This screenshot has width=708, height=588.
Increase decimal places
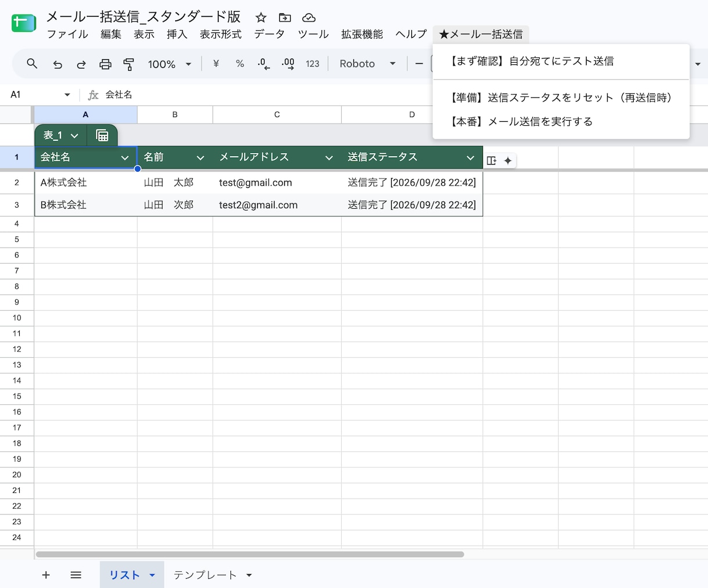click(288, 64)
